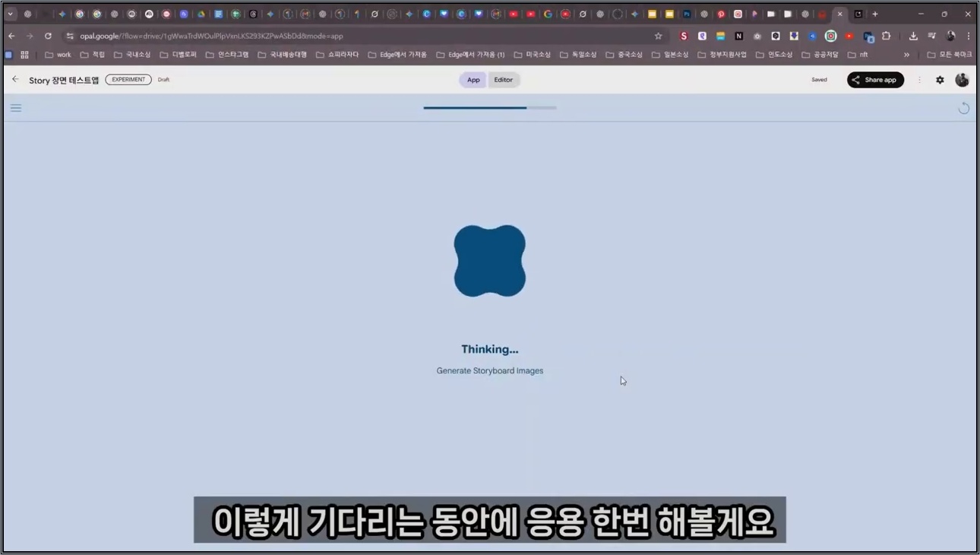This screenshot has height=555, width=980.
Task: Open browser Downloads
Action: tap(913, 36)
